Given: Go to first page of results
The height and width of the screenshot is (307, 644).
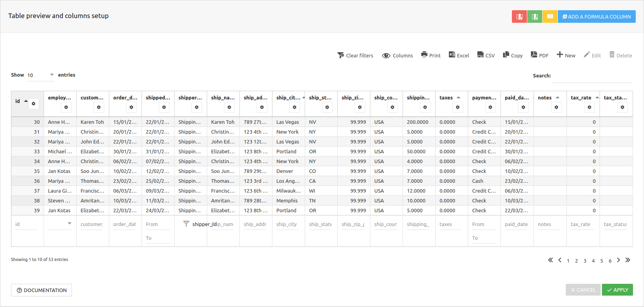Looking at the screenshot, I should coord(550,260).
